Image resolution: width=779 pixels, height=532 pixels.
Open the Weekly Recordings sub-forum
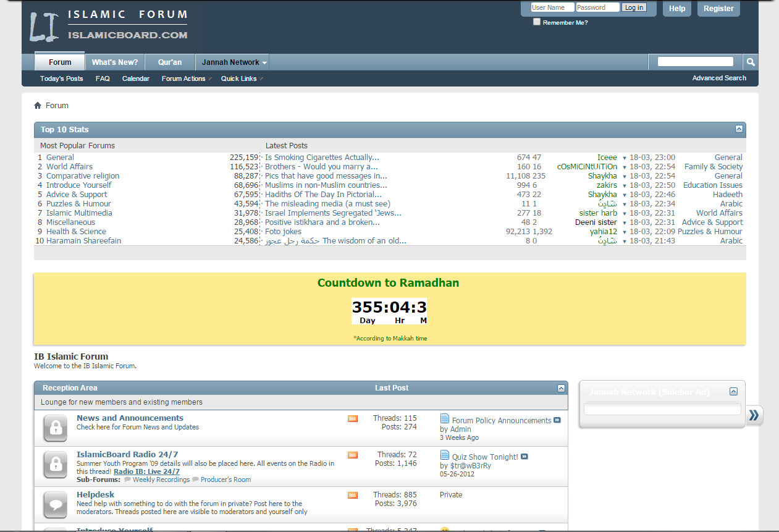click(x=161, y=479)
